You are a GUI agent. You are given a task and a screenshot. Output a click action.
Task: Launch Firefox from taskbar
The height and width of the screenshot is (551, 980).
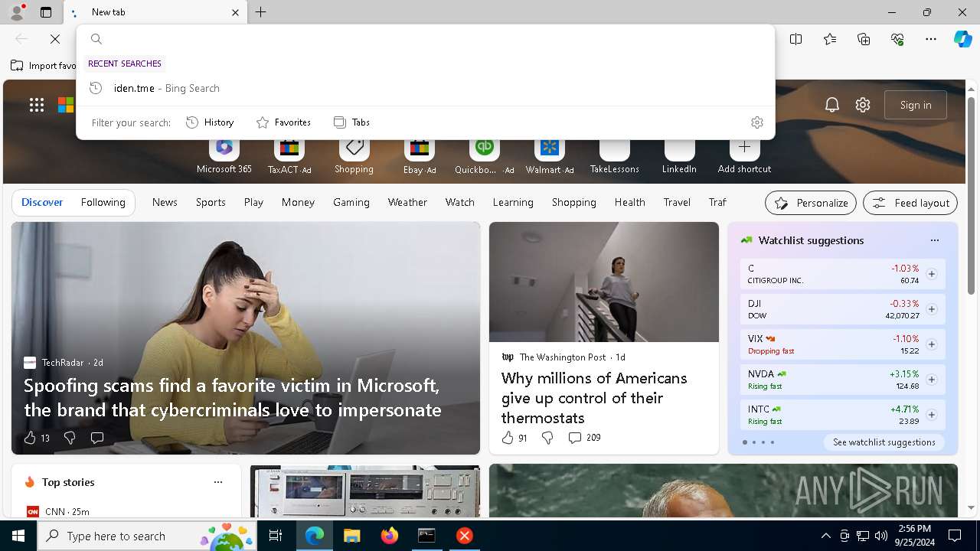tap(389, 536)
